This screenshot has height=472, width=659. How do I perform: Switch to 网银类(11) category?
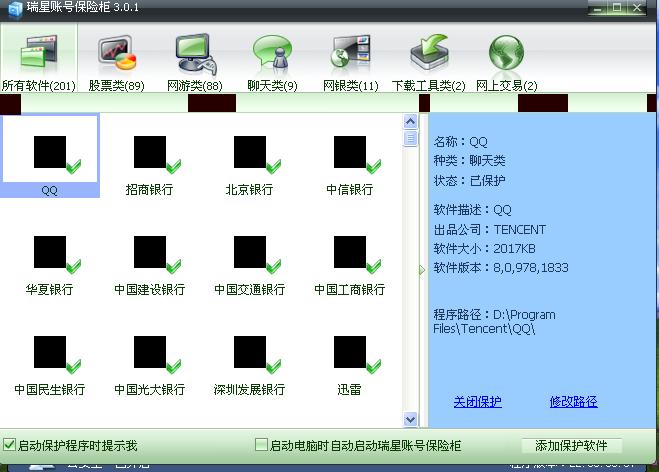point(351,63)
